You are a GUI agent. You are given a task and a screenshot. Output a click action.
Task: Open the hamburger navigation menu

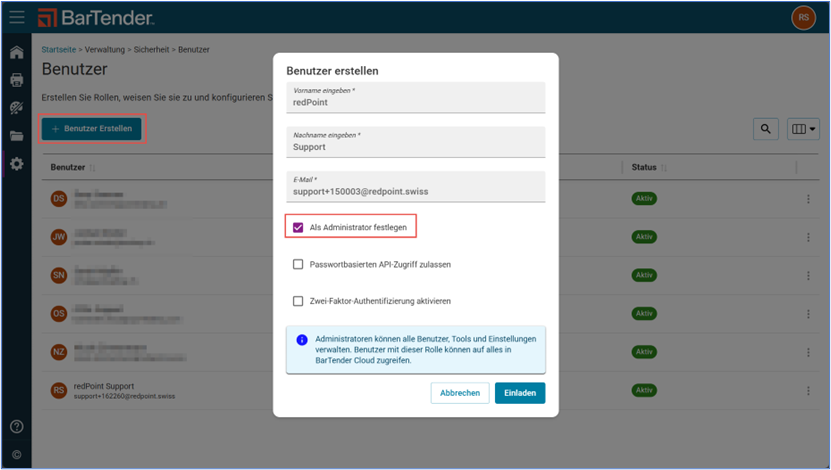16,17
